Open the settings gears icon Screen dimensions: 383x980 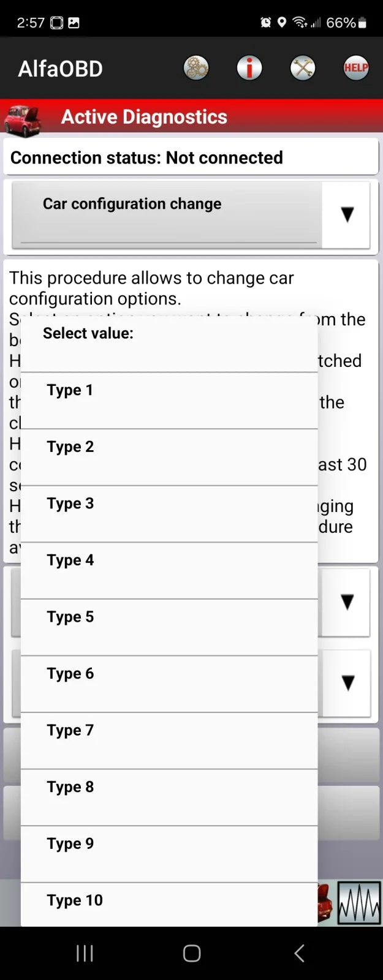pos(196,67)
